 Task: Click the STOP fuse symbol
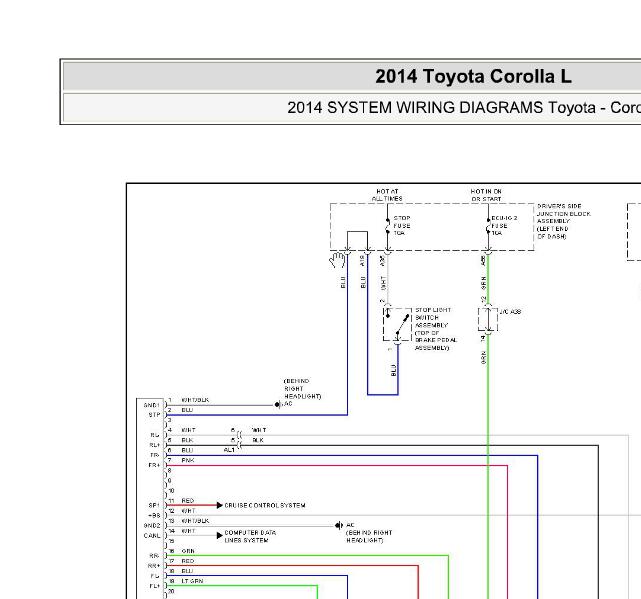[387, 226]
